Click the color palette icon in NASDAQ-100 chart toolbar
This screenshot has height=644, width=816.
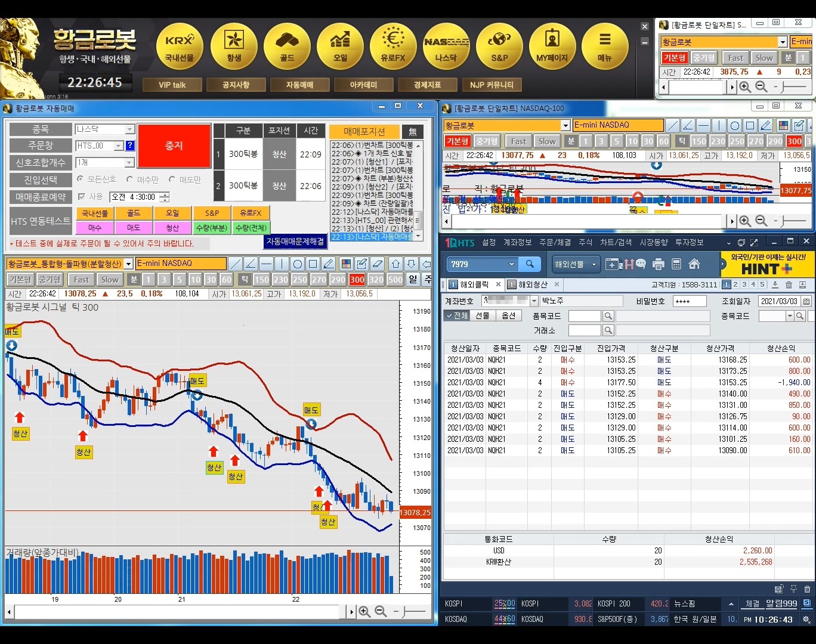pyautogui.click(x=784, y=125)
